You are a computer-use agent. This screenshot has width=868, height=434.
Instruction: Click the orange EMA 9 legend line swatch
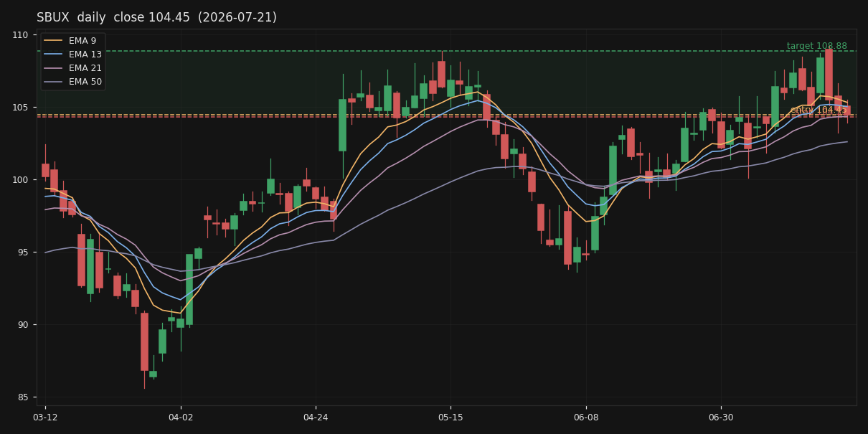(x=54, y=41)
